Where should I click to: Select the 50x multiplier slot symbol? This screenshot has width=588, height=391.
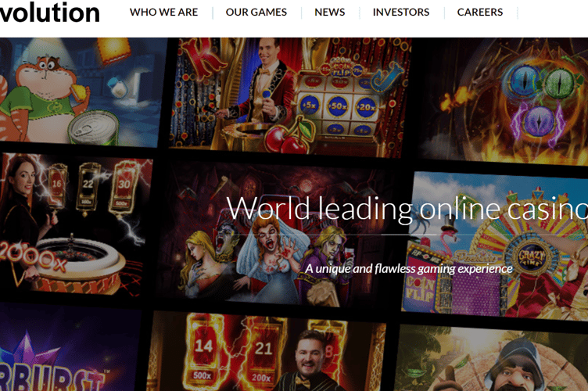(339, 106)
